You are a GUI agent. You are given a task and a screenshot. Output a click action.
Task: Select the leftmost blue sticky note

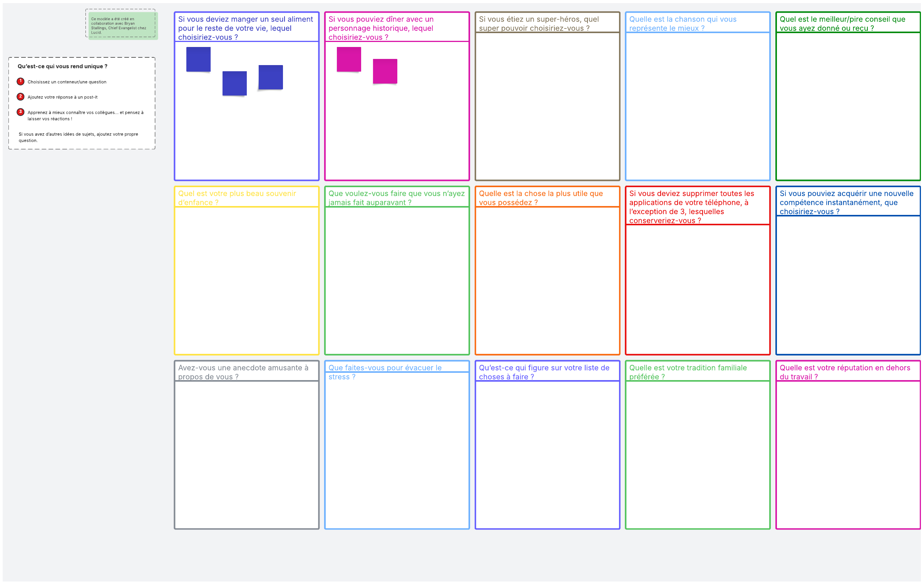198,59
